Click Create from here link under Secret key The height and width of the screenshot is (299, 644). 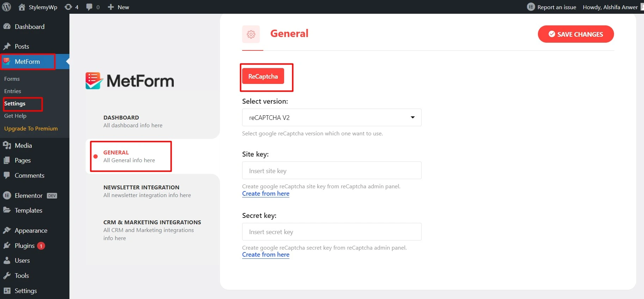(x=266, y=255)
